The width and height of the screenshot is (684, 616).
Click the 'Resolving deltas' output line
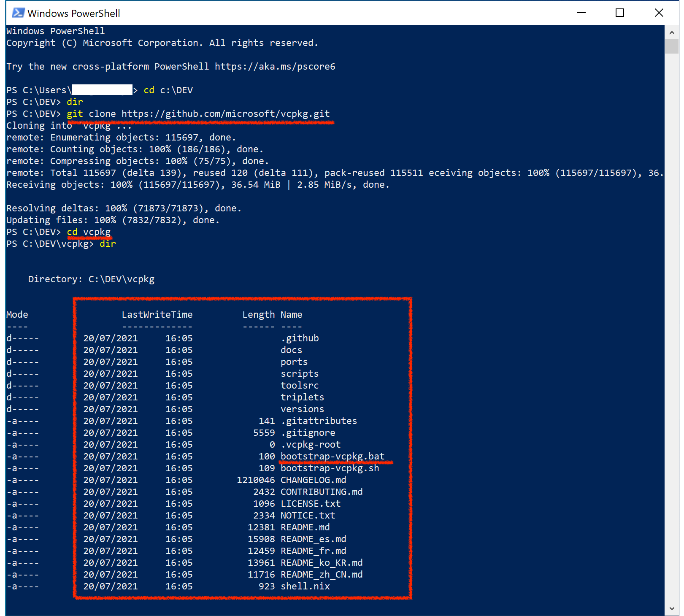pyautogui.click(x=124, y=208)
